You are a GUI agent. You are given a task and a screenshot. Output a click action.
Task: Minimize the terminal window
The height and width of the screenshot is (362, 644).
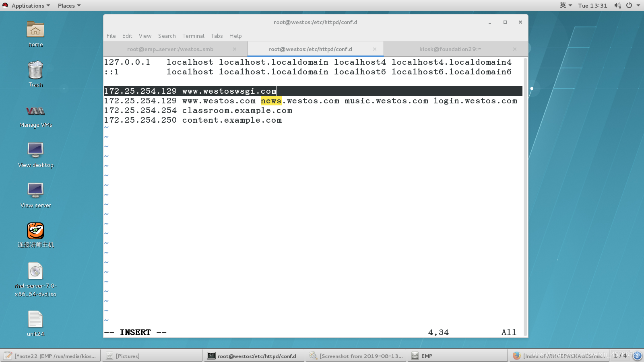click(490, 23)
